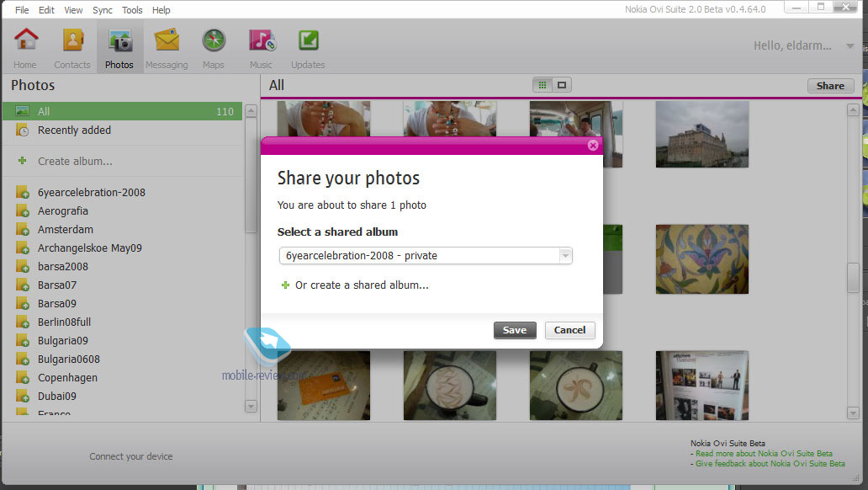Click the photo grid scroll up arrow
Screen dimensions: 868x490
pos(853,110)
